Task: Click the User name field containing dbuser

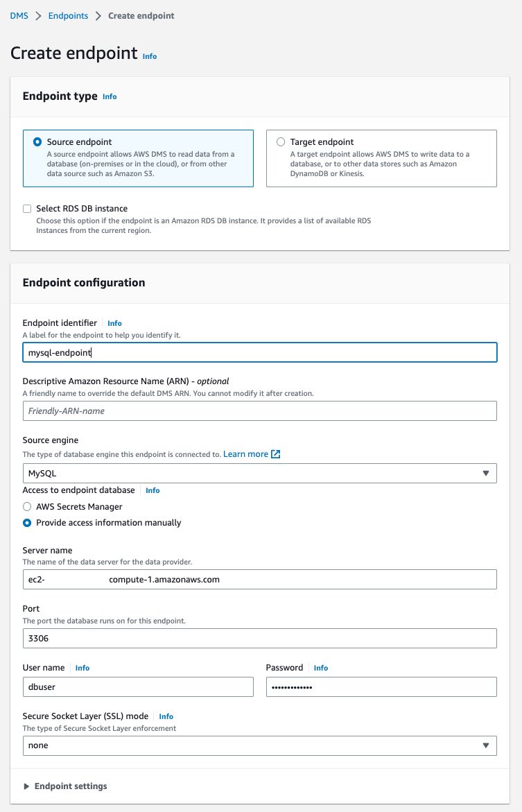Action: tap(138, 686)
